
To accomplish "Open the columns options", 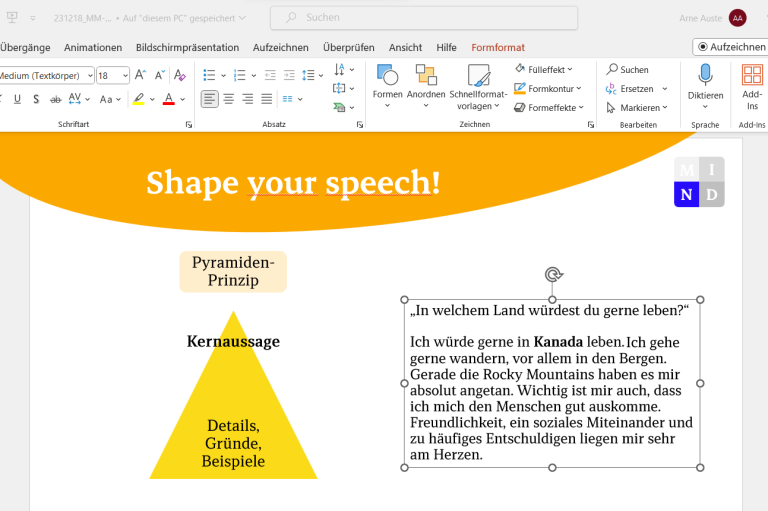I will coord(292,99).
